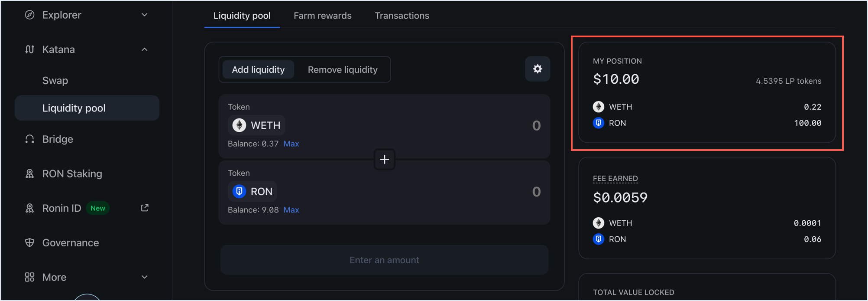868x301 pixels.
Task: Click the RON Staking icon in sidebar
Action: (x=29, y=174)
